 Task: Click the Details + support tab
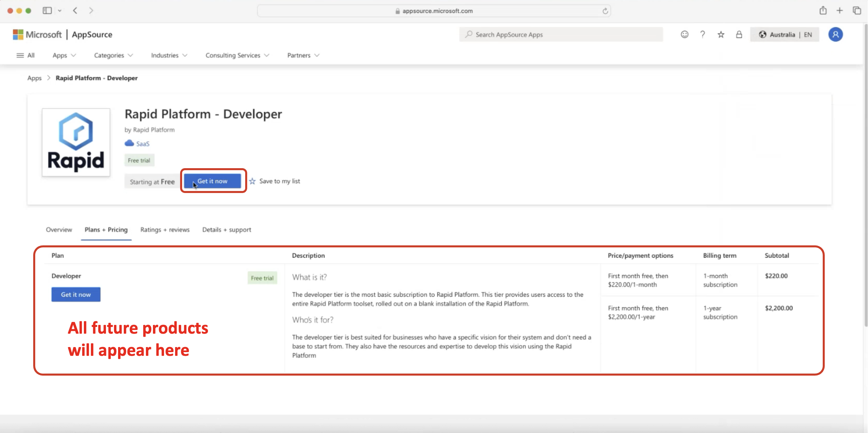226,229
